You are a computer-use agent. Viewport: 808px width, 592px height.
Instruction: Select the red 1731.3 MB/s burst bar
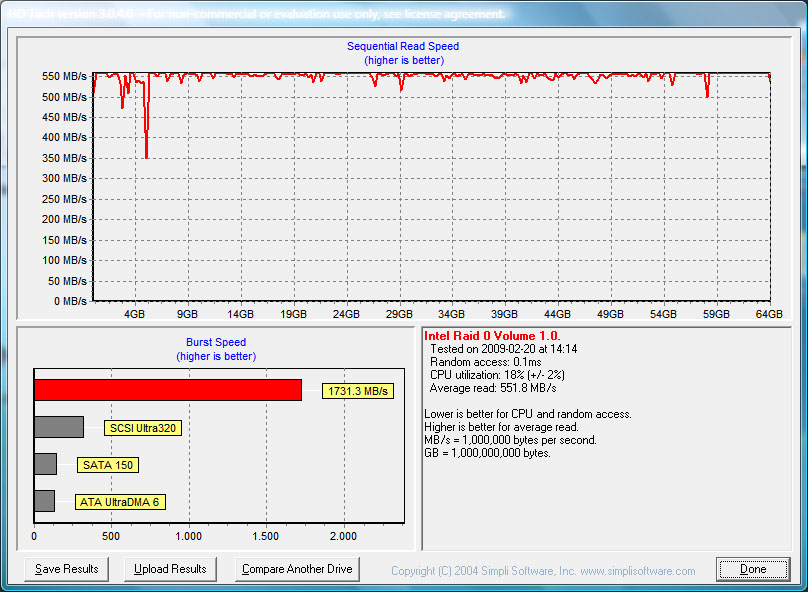(168, 390)
